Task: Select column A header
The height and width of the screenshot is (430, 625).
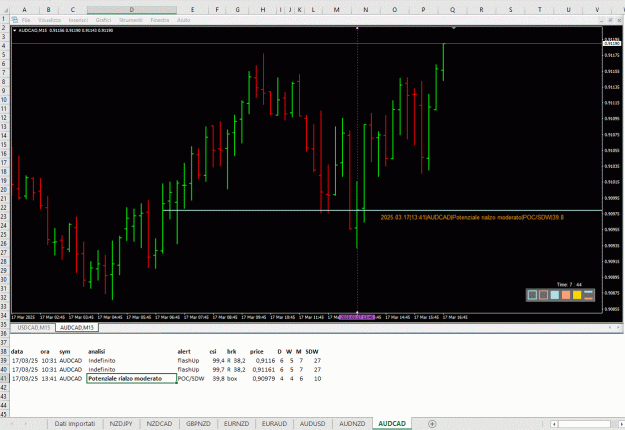Action: (25, 10)
